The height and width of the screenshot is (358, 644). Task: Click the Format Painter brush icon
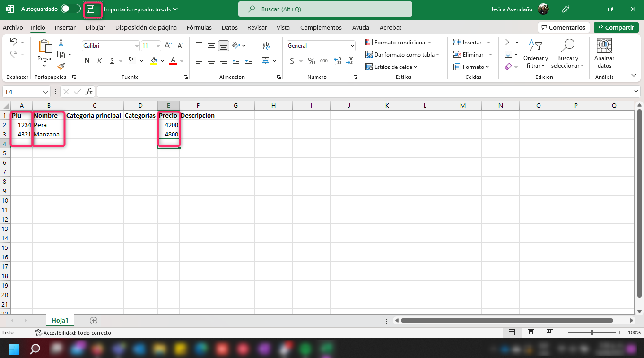click(x=61, y=67)
